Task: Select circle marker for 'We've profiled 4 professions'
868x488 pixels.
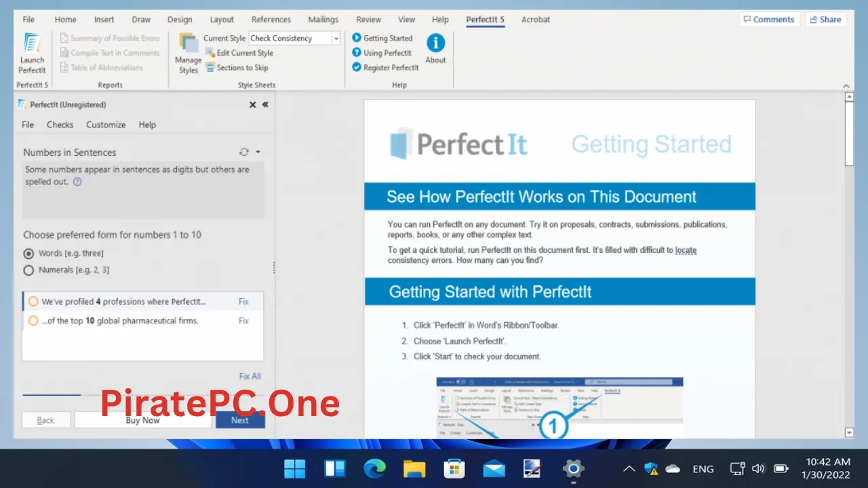Action: pyautogui.click(x=33, y=302)
